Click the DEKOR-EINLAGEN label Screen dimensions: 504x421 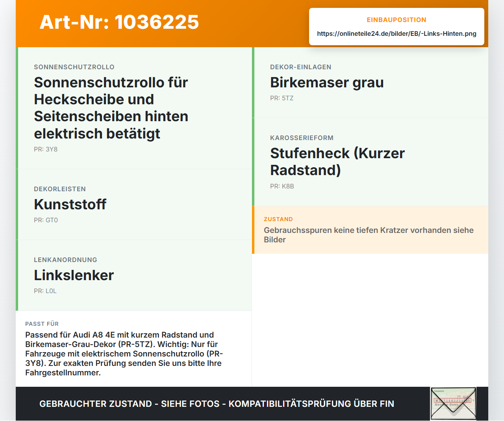point(301,67)
